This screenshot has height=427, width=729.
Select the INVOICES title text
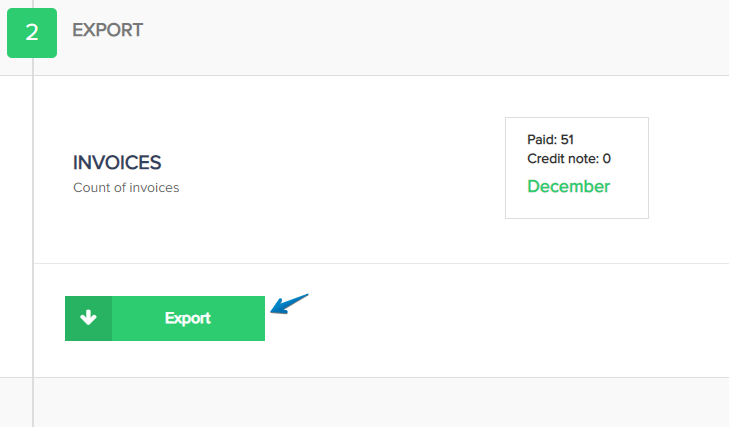pos(117,163)
